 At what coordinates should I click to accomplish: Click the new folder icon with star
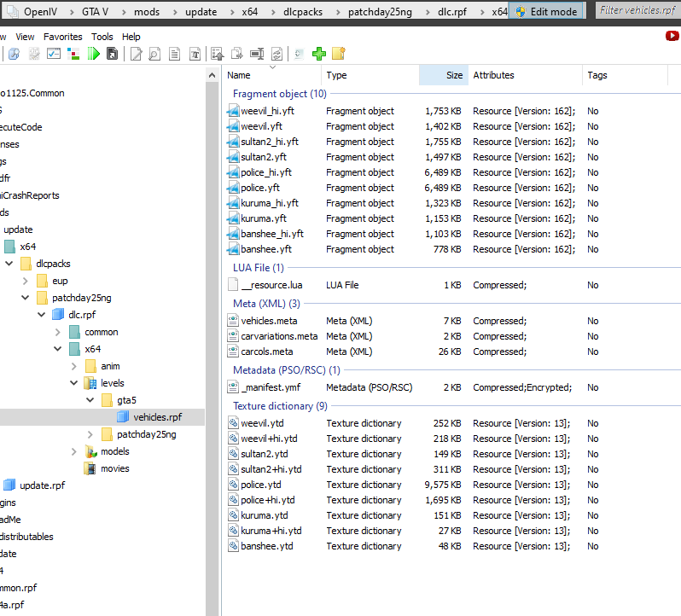(339, 54)
